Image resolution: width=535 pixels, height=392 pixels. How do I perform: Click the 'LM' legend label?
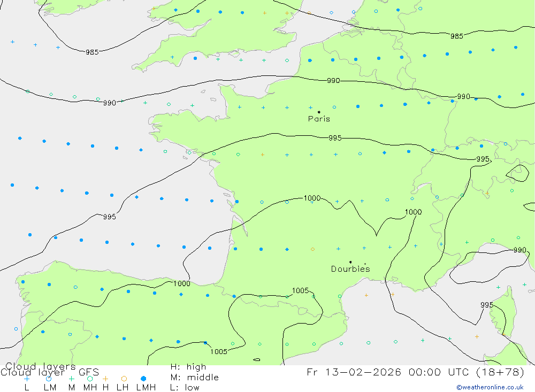pyautogui.click(x=50, y=388)
